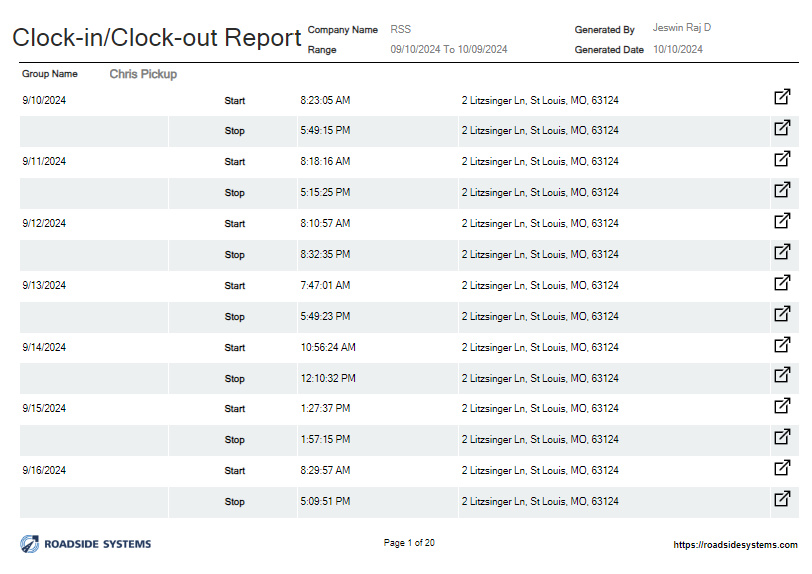Click the Start label for 9/16/2024

(x=235, y=471)
